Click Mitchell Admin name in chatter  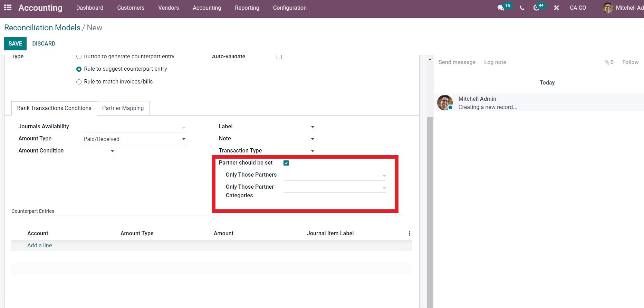point(477,99)
